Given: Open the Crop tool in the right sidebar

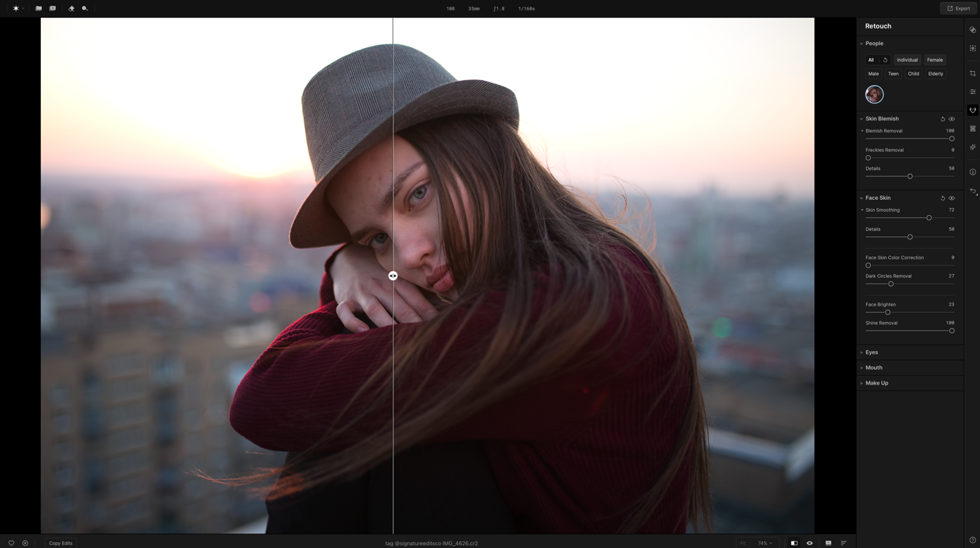Looking at the screenshot, I should (x=972, y=74).
